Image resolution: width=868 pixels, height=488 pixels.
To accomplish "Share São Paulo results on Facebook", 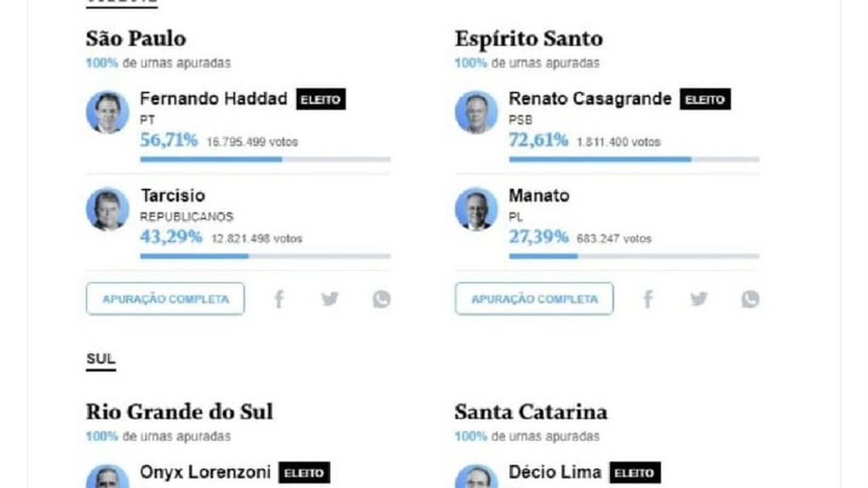I will point(279,299).
